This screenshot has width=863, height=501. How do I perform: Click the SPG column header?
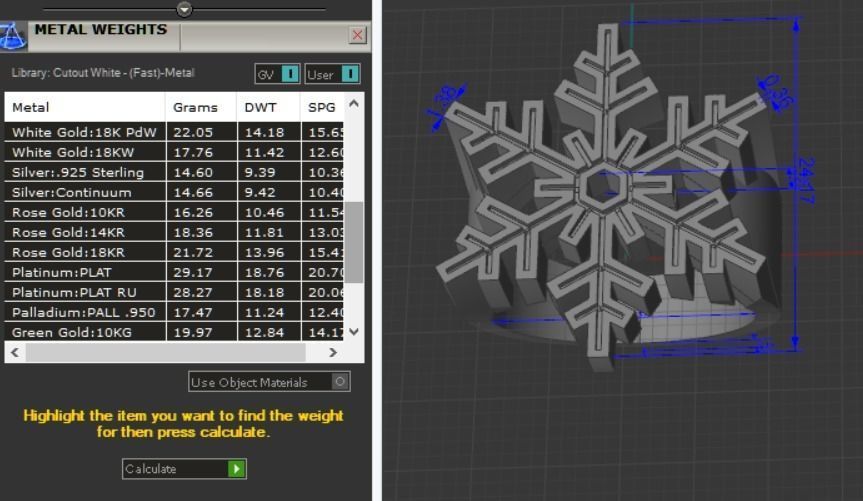pos(322,107)
